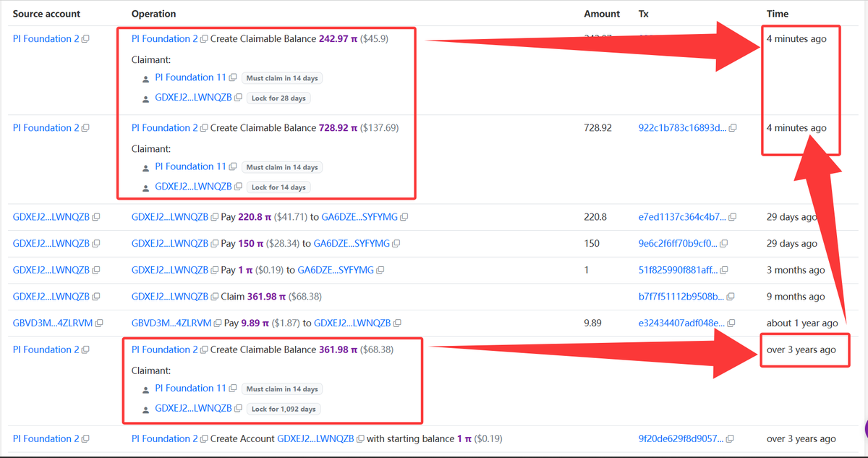This screenshot has width=868, height=458.
Task: Copy transaction hash 51f825990f881aff
Action: (x=724, y=271)
